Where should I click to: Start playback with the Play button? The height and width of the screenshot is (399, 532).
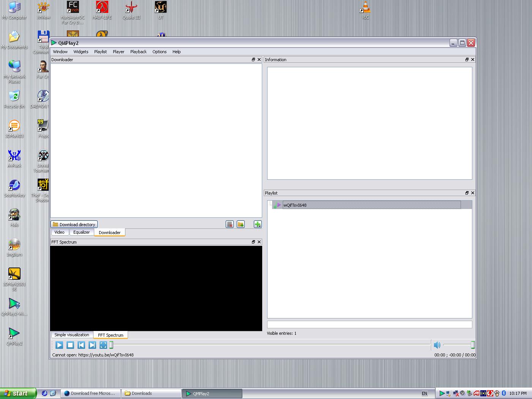click(59, 345)
